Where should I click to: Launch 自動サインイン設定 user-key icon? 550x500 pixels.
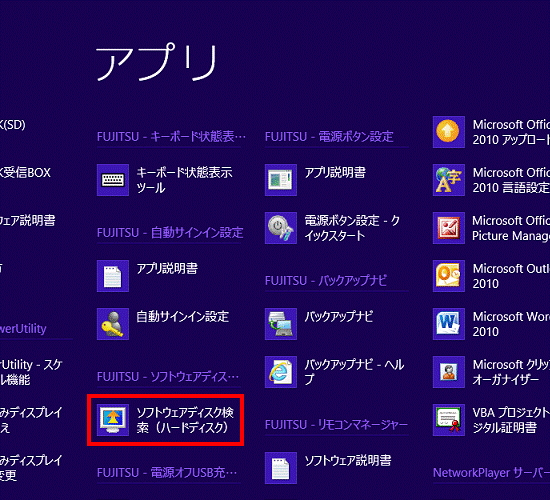pos(113,324)
